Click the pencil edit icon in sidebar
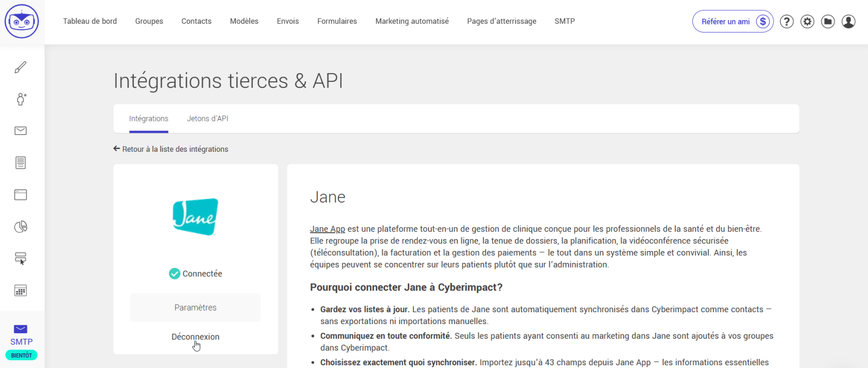Image resolution: width=868 pixels, height=368 pixels. point(21,67)
